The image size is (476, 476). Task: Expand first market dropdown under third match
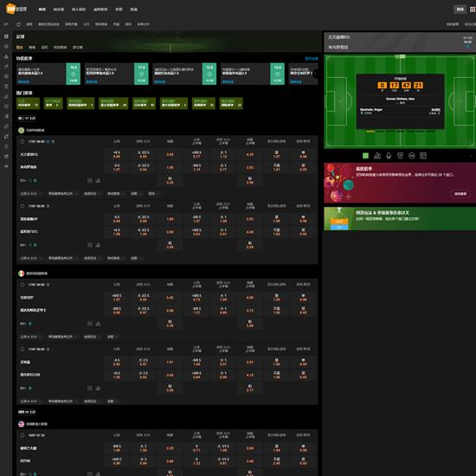click(x=31, y=337)
